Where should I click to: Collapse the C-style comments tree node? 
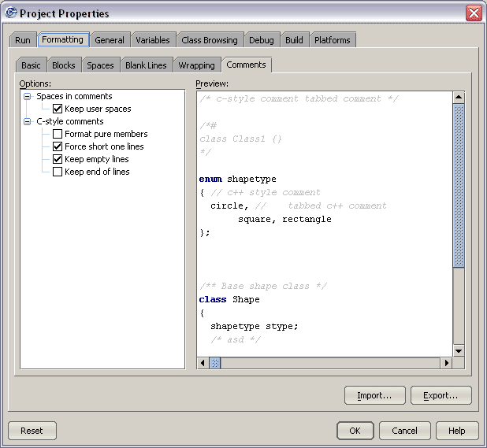(x=28, y=121)
